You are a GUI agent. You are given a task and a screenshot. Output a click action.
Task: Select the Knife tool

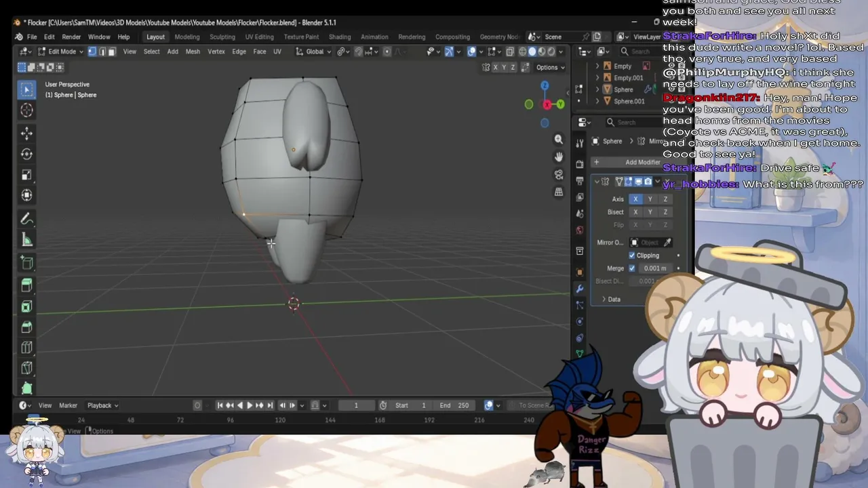[x=26, y=369]
